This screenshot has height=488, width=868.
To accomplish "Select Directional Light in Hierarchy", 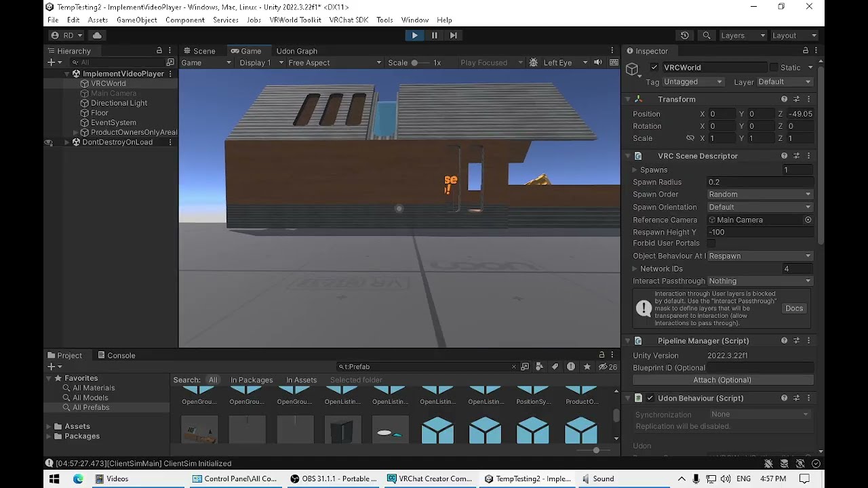I will pyautogui.click(x=119, y=103).
